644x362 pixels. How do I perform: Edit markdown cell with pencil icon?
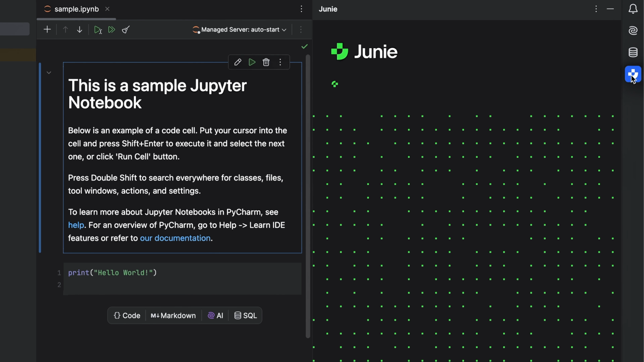click(x=237, y=62)
